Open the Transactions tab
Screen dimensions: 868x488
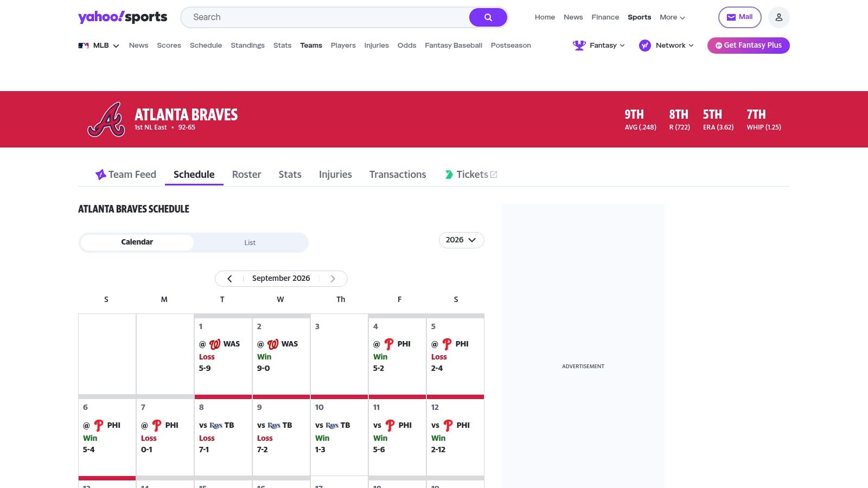click(x=398, y=175)
